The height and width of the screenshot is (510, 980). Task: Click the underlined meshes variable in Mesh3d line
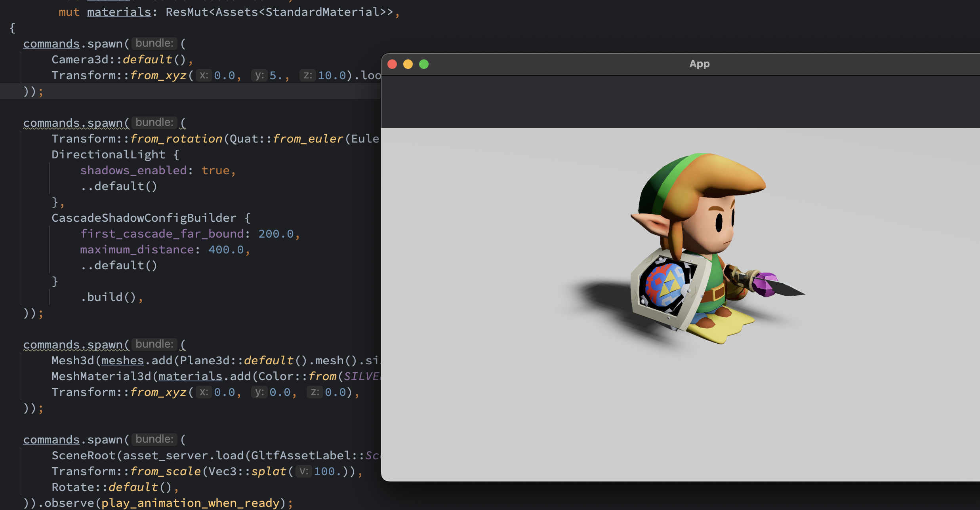[122, 360]
